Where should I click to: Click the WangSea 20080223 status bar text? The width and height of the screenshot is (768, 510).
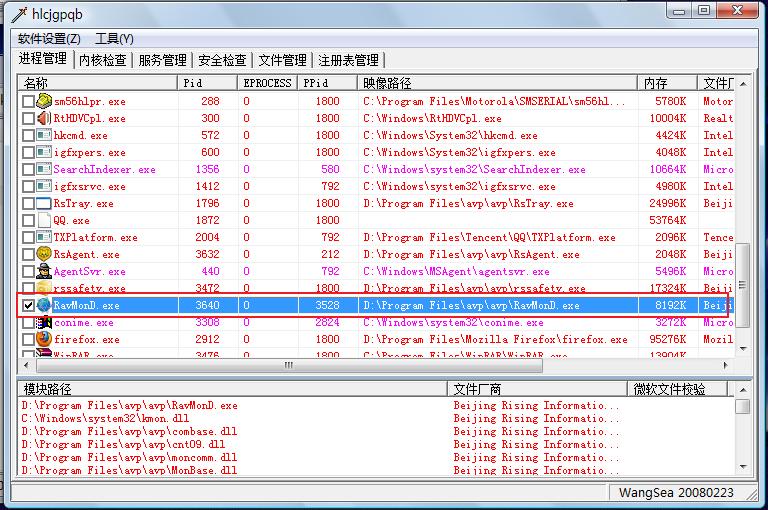676,493
